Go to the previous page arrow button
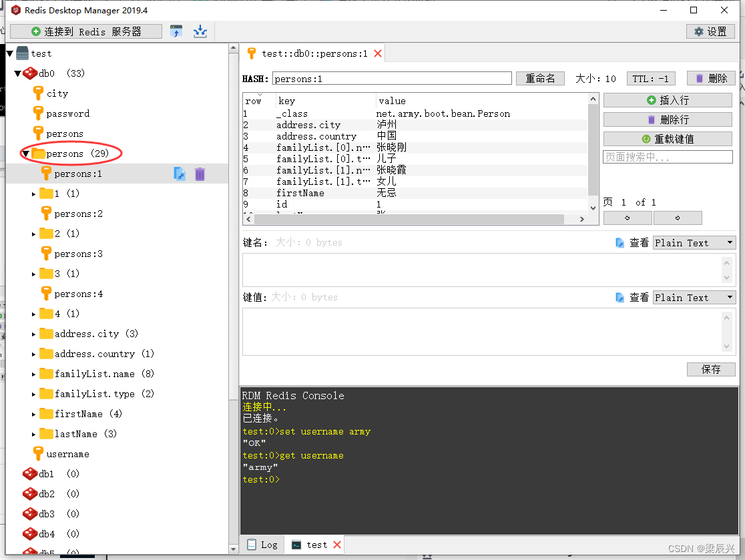 point(628,218)
